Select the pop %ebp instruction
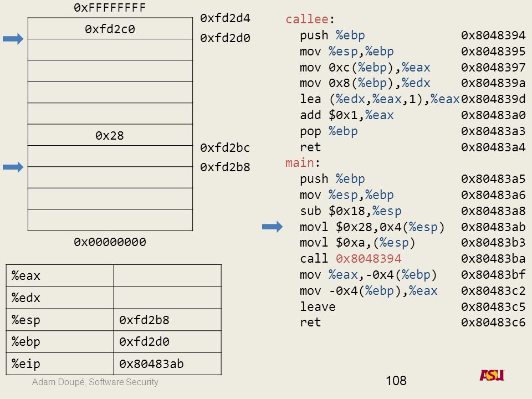This screenshot has height=399, width=532. (x=329, y=131)
